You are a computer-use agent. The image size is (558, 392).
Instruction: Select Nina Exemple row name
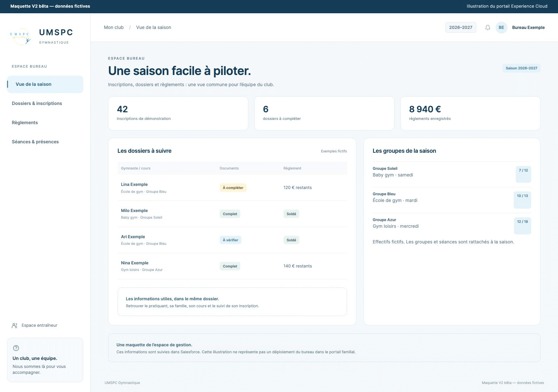coord(135,263)
